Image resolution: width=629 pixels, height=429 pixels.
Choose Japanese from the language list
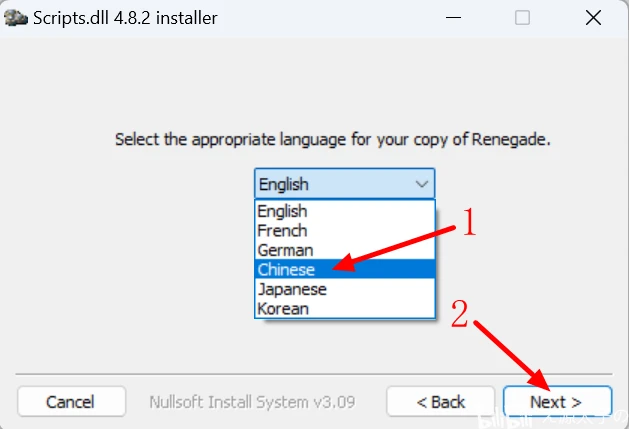(x=292, y=289)
